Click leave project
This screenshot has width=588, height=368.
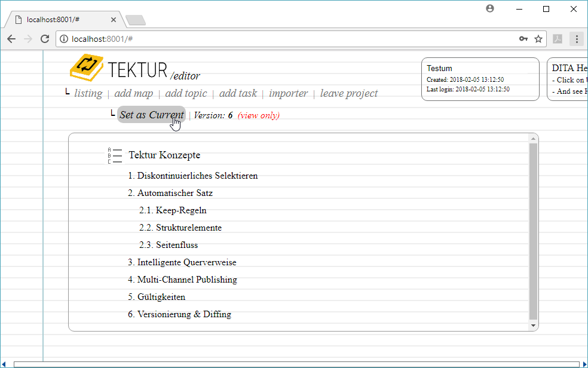coord(348,93)
